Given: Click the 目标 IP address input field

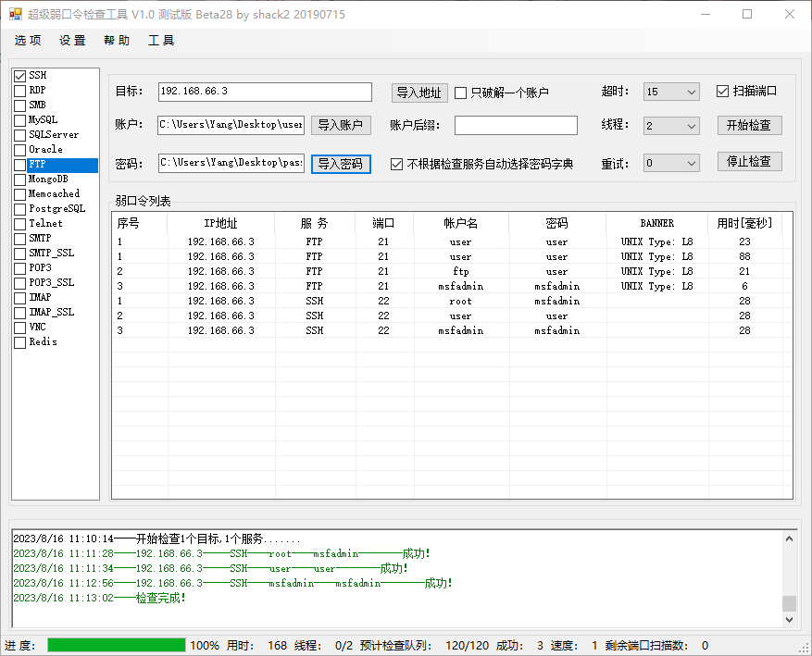Looking at the screenshot, I should [x=264, y=92].
